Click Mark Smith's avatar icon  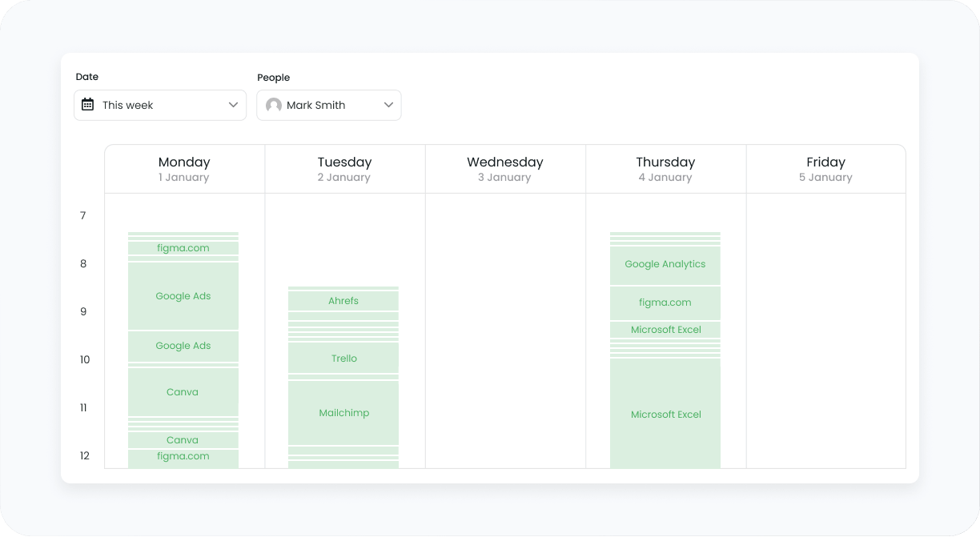click(274, 105)
